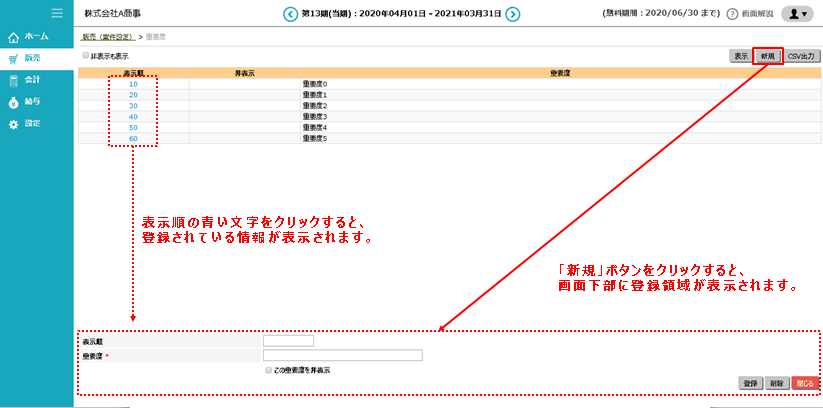823x408 pixels.
Task: Open the 画面解説 help icon
Action: point(732,14)
